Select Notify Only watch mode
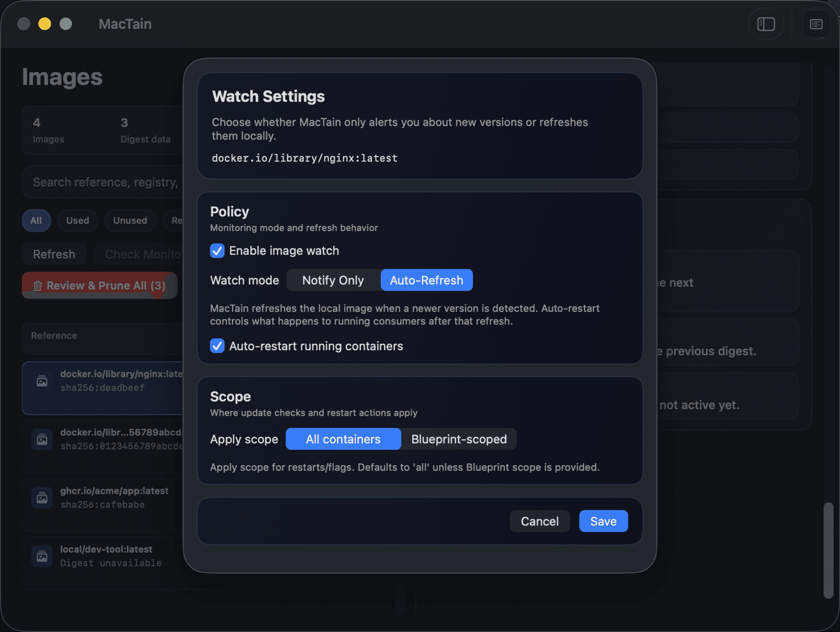 coord(333,280)
